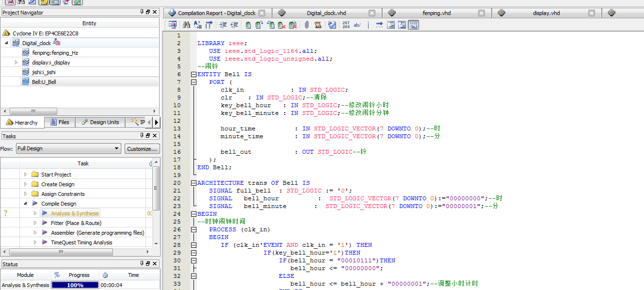Expand the Assign Constraints task group
644x290 pixels.
26,194
